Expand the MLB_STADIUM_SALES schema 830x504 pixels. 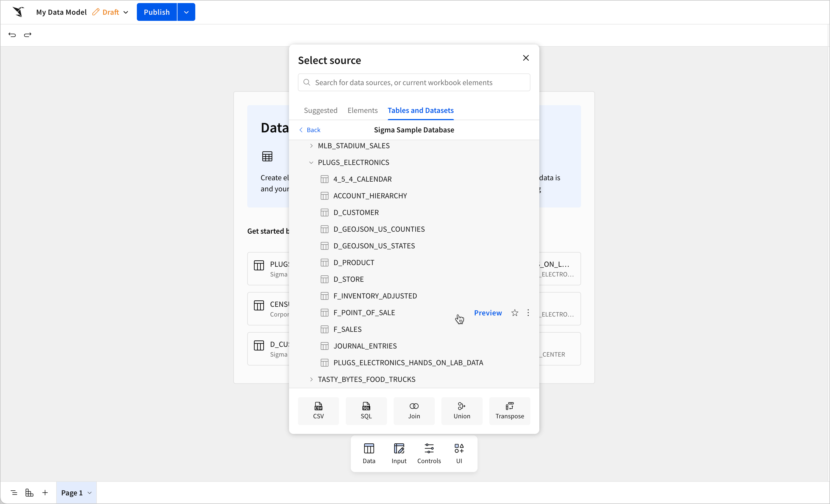coord(311,145)
